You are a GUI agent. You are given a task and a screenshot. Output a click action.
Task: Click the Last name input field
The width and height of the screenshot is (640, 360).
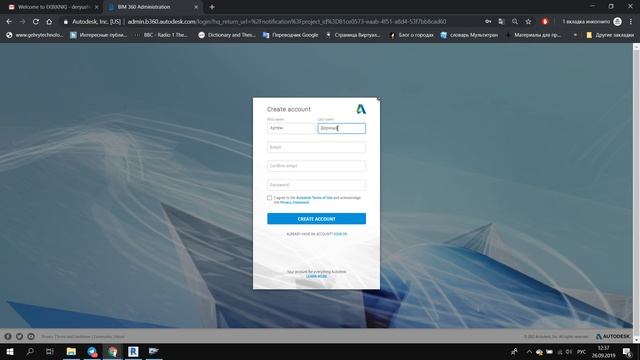(342, 128)
